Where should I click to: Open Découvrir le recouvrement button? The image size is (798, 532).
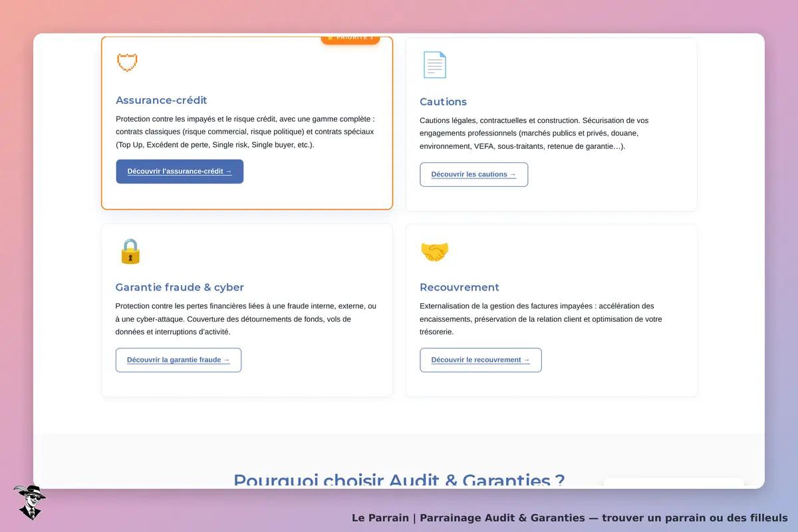481,360
